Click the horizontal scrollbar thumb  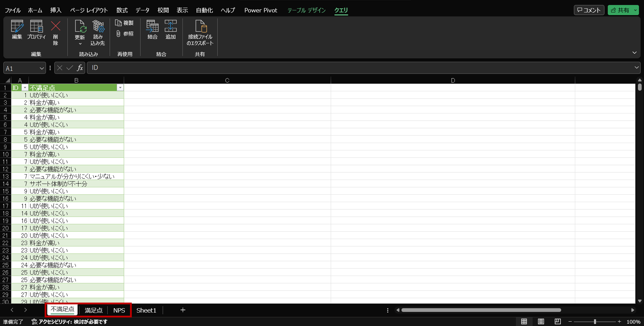pos(481,310)
